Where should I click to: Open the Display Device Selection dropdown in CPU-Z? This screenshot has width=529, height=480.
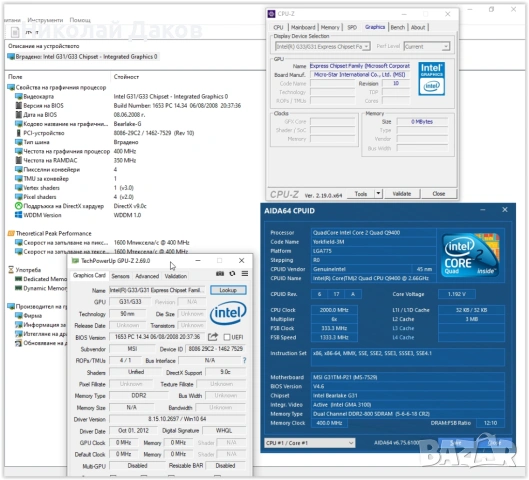tap(323, 47)
